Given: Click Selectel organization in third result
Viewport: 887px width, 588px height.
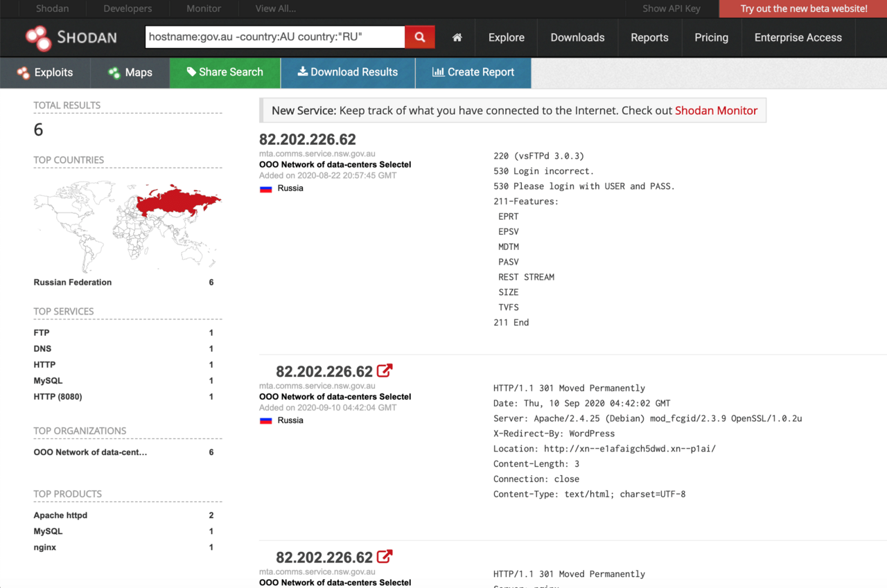Looking at the screenshot, I should click(x=335, y=582).
